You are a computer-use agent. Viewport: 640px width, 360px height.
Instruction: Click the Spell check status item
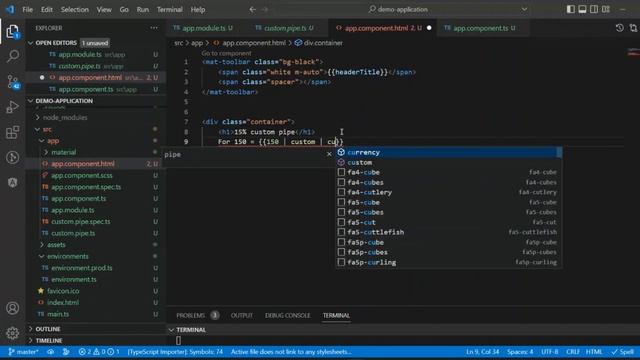tap(622, 352)
